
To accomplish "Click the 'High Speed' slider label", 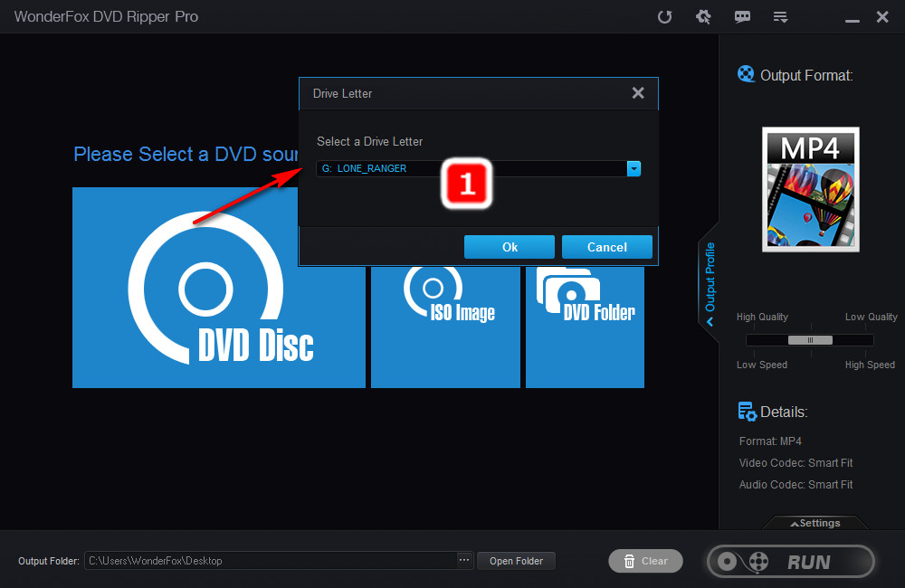I will 870,365.
